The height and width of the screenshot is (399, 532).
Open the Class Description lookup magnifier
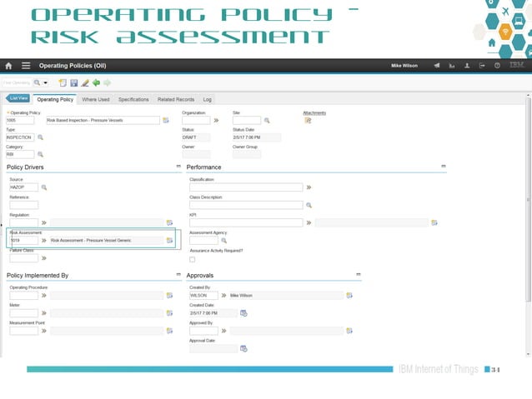pos(309,205)
